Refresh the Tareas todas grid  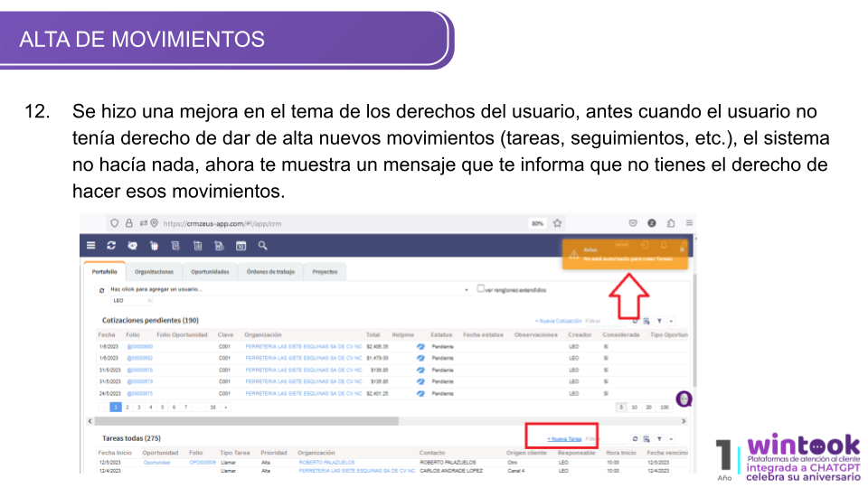coord(635,439)
